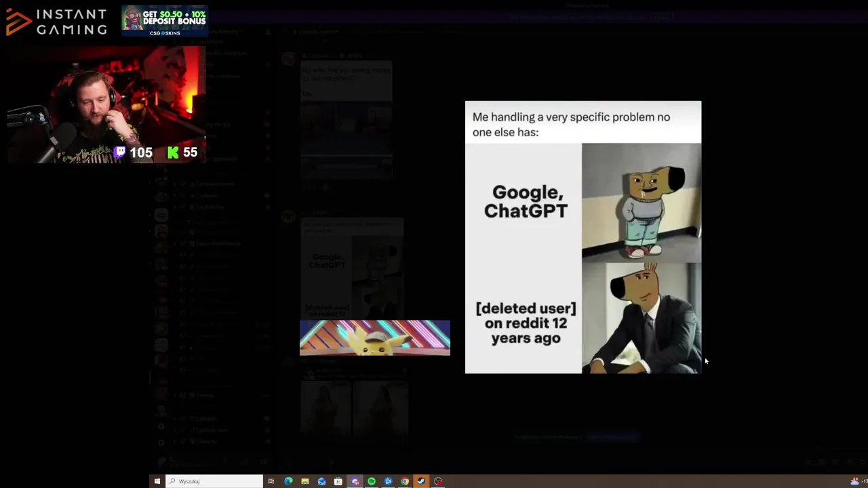Image resolution: width=868 pixels, height=488 pixels.
Task: Click the "Me handling a very specific problem" caption
Action: point(571,124)
